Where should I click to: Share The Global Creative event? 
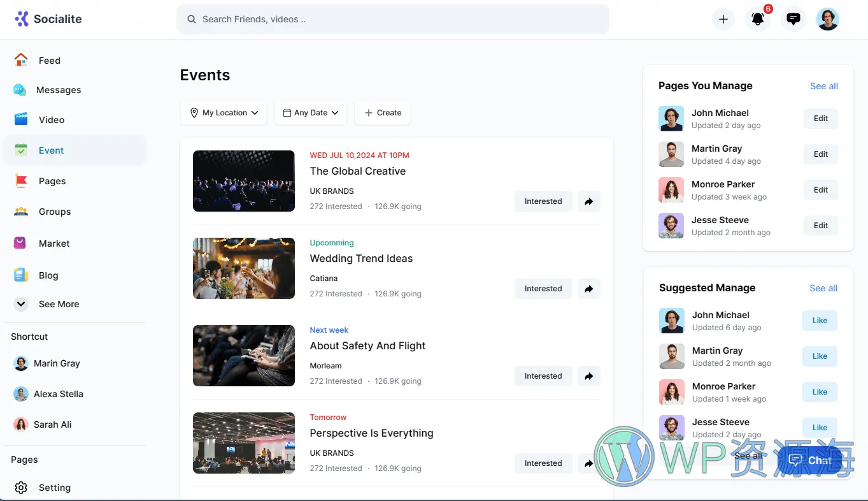tap(588, 201)
